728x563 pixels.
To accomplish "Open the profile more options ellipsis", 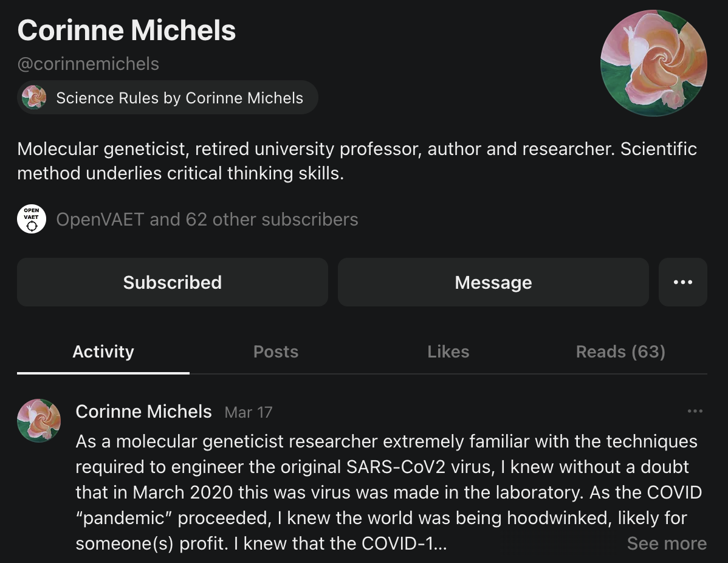I will click(x=682, y=282).
